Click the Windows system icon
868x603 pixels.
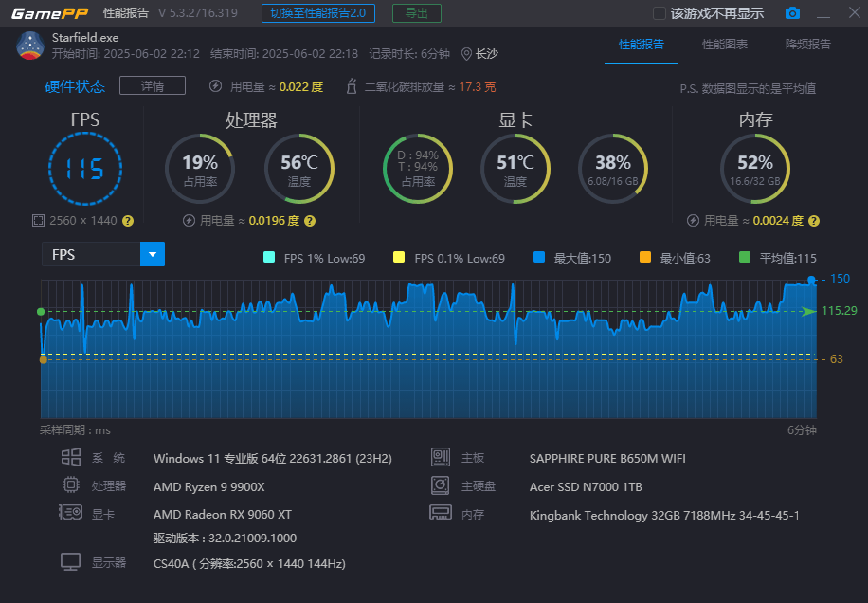[x=71, y=457]
